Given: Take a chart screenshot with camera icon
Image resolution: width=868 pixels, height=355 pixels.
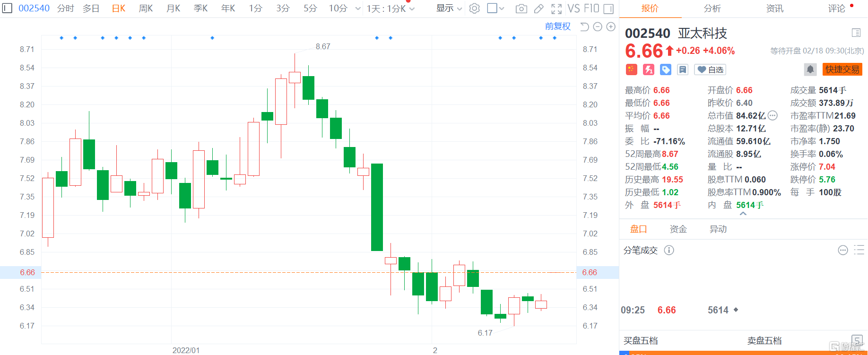Looking at the screenshot, I should tap(521, 9).
